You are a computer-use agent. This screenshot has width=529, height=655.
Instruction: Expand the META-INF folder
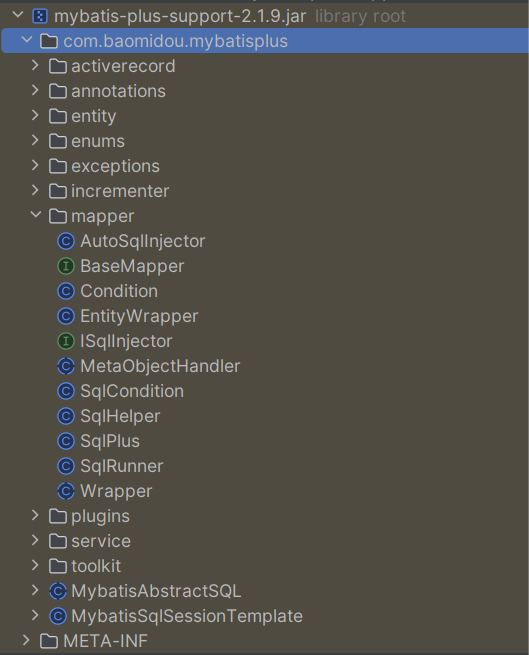26,640
